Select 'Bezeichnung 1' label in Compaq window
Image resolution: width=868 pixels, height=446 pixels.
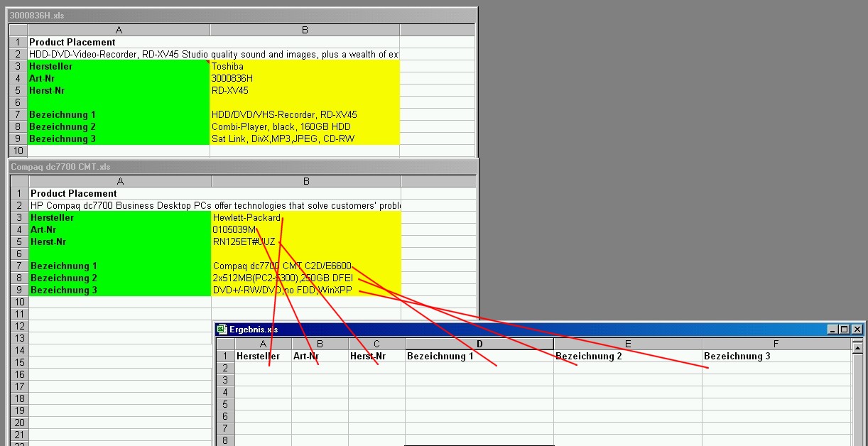[x=120, y=266]
